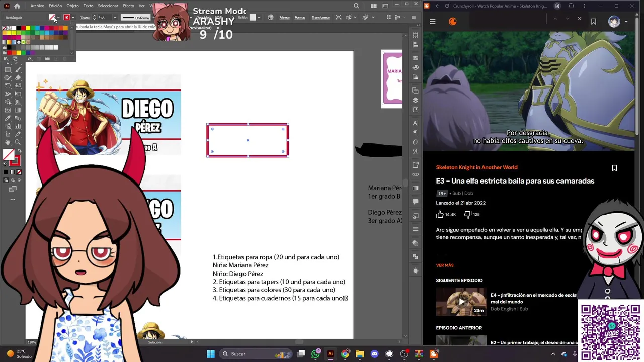Click the Windows Start button

click(x=211, y=354)
